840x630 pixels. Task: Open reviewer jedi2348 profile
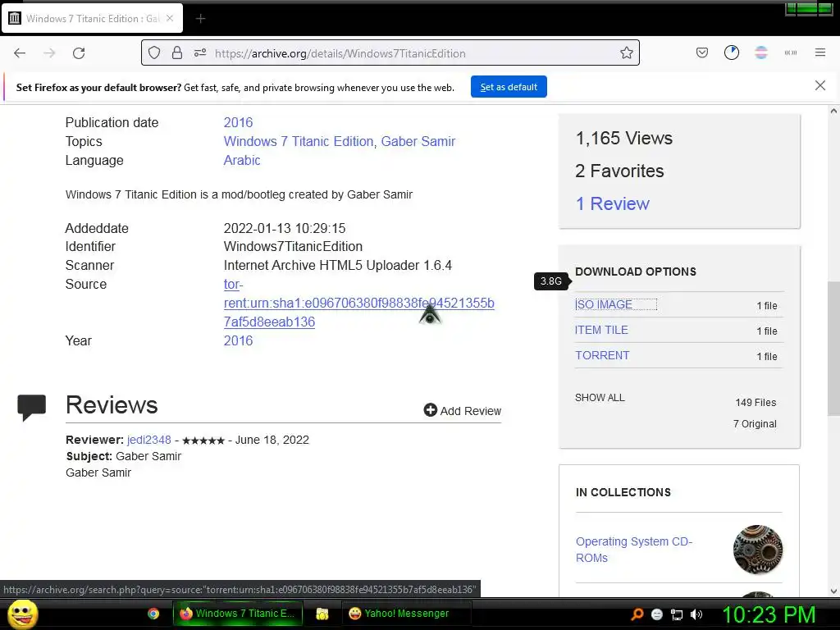(149, 440)
